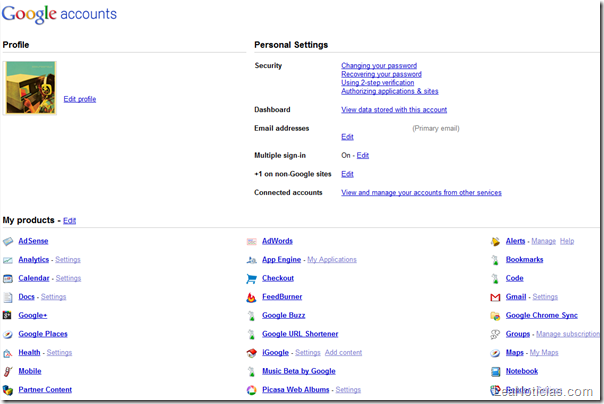Open Gmail Settings link
The image size is (604, 404).
545,297
